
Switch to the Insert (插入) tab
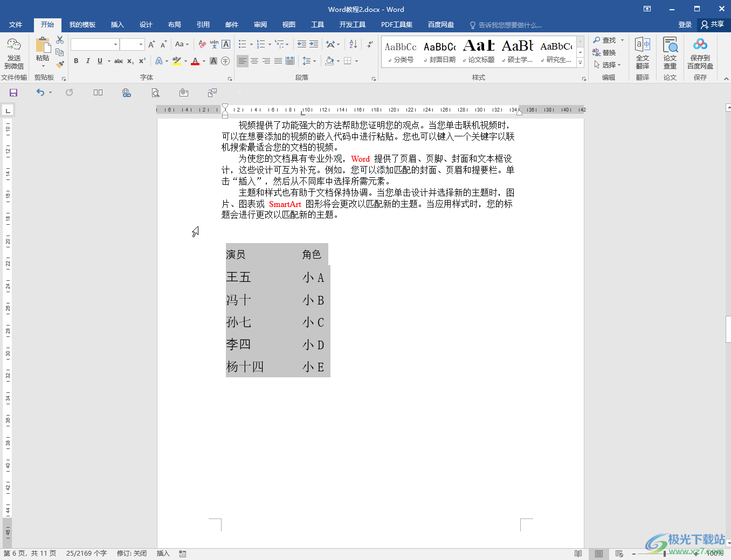(117, 25)
